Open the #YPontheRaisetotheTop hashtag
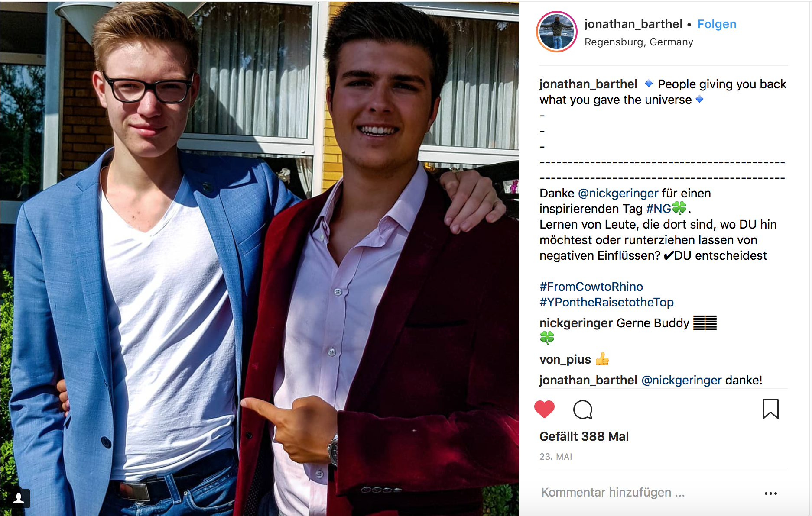The height and width of the screenshot is (516, 812). [x=607, y=302]
